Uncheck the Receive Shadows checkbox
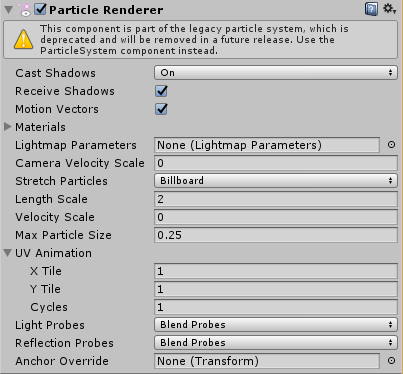This screenshot has height=374, width=403. pos(161,91)
